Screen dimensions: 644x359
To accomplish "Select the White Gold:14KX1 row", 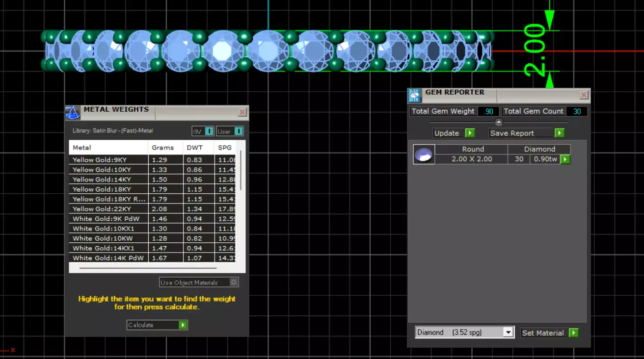I will 152,248.
